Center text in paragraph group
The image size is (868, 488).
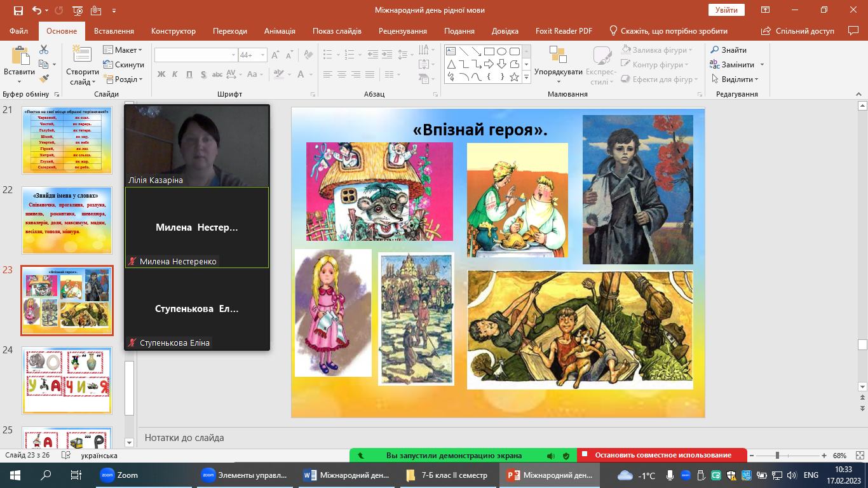click(x=342, y=74)
